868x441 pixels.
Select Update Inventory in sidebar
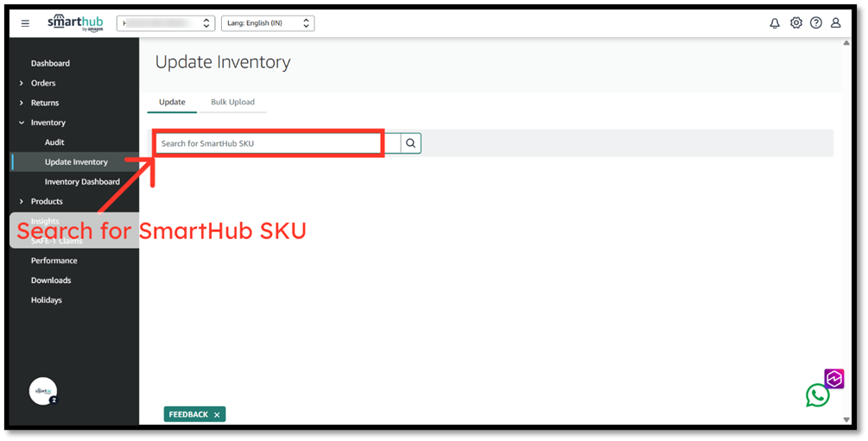[76, 162]
